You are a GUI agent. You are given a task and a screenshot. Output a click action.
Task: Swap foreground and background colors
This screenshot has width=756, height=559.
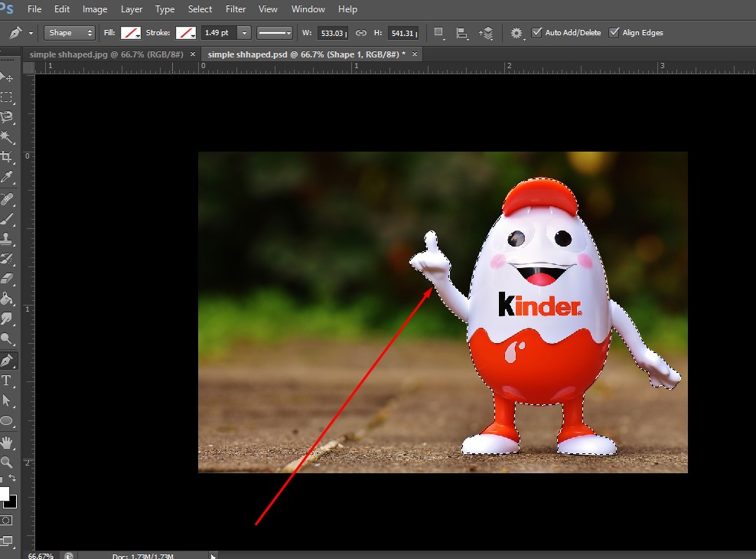[x=12, y=479]
